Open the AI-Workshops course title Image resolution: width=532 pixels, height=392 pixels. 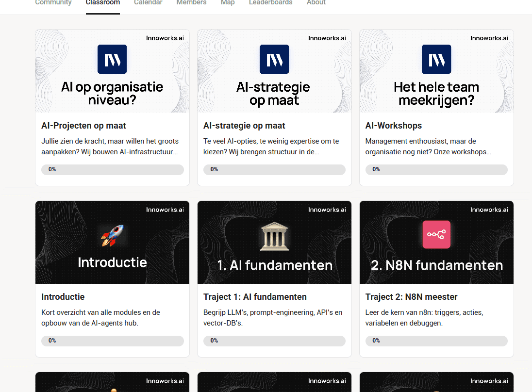(394, 126)
